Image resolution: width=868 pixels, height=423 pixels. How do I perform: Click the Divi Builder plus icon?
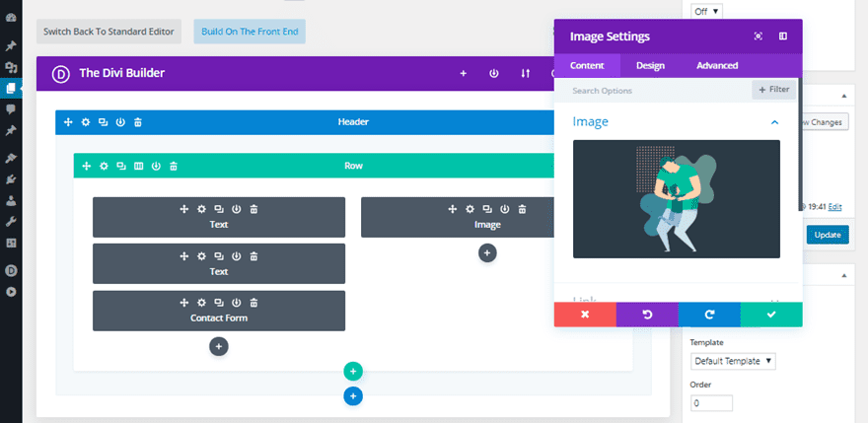pyautogui.click(x=464, y=73)
